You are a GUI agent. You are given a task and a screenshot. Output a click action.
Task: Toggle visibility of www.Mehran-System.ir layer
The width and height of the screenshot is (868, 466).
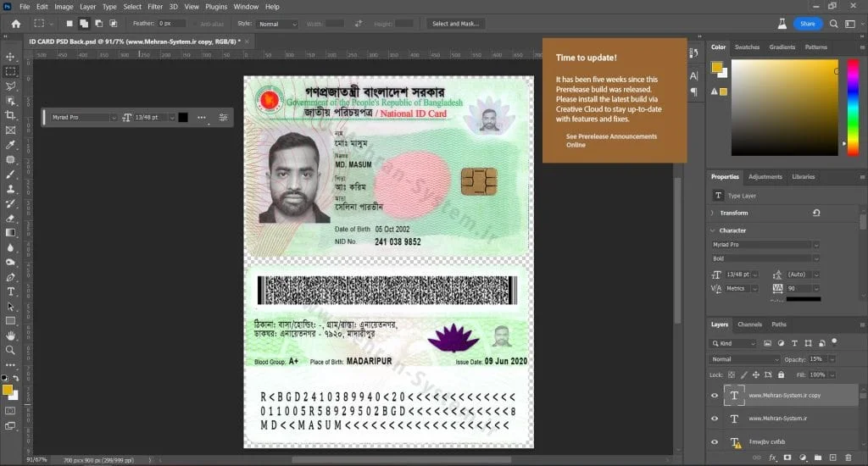(x=715, y=419)
